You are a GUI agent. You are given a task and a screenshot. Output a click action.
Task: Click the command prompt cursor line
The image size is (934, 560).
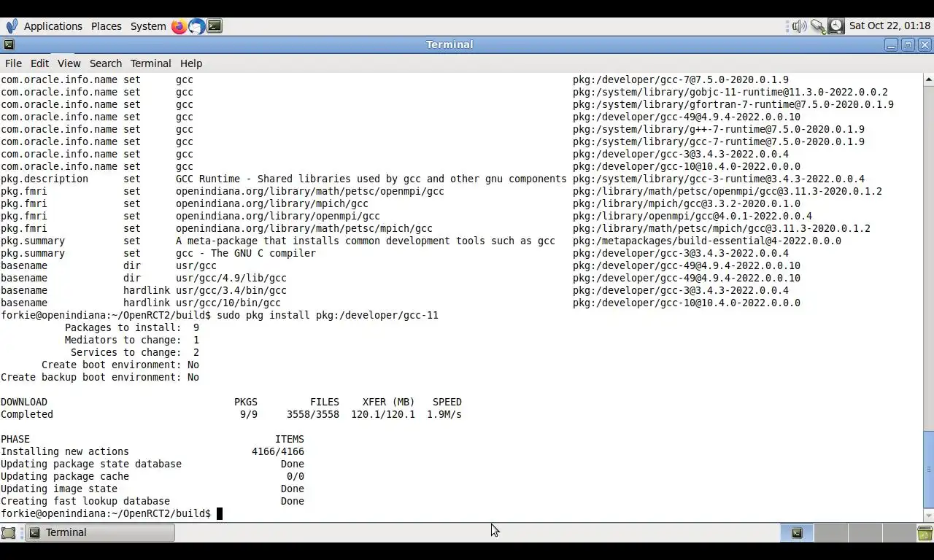112,513
